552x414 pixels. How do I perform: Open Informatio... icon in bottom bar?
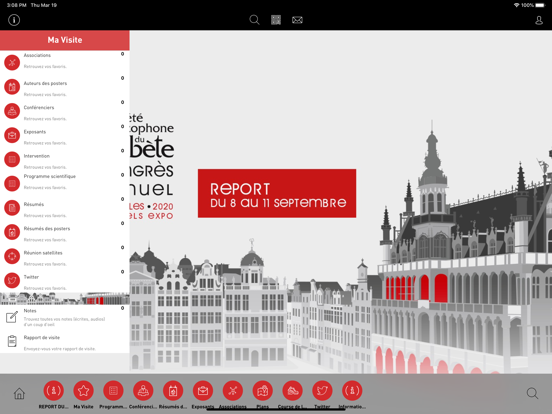pyautogui.click(x=352, y=390)
